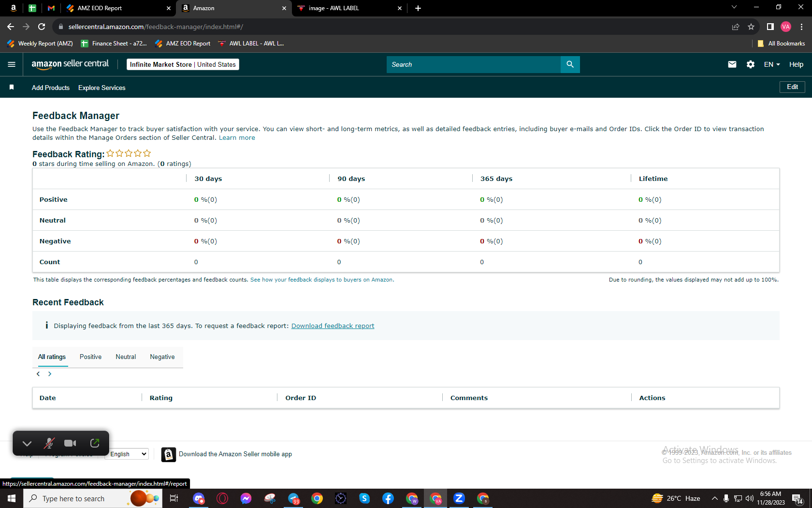
Task: Go back with the browser back arrow
Action: pyautogui.click(x=11, y=27)
